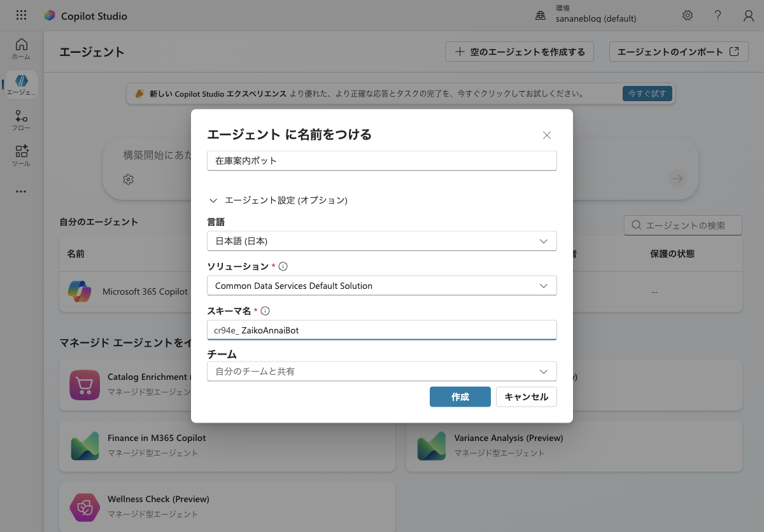Open the ソリューション dropdown

(x=382, y=286)
